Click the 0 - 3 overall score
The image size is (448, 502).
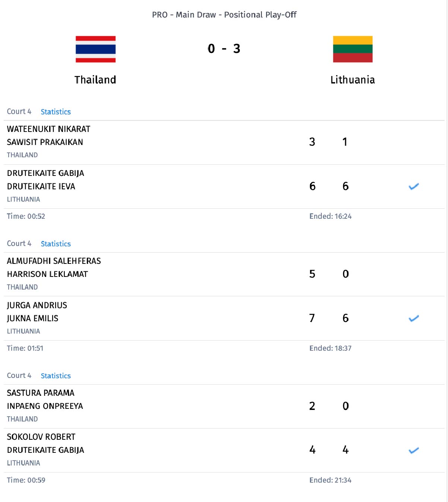224,48
